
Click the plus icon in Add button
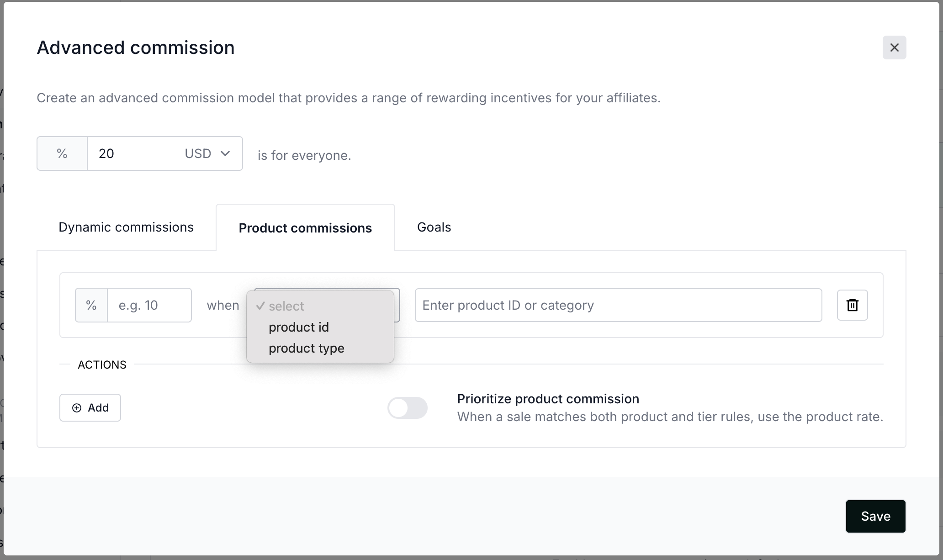(x=77, y=408)
